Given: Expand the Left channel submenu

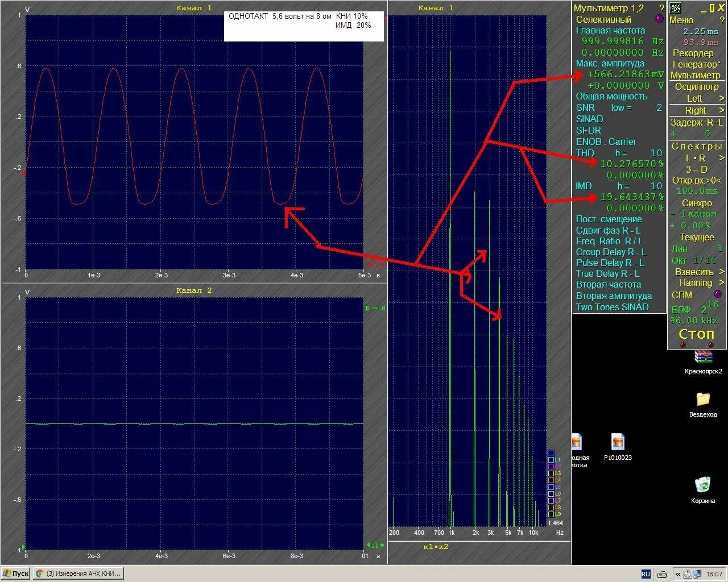Looking at the screenshot, I should pyautogui.click(x=722, y=98).
